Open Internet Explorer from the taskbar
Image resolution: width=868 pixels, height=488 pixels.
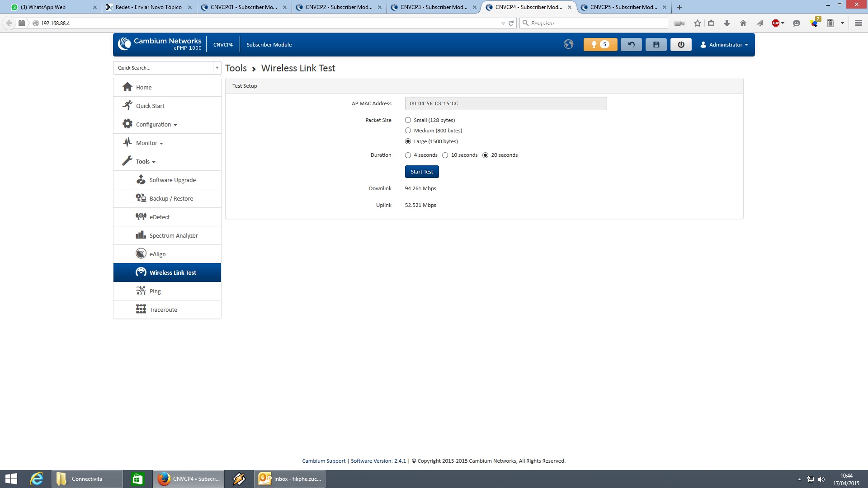37,479
